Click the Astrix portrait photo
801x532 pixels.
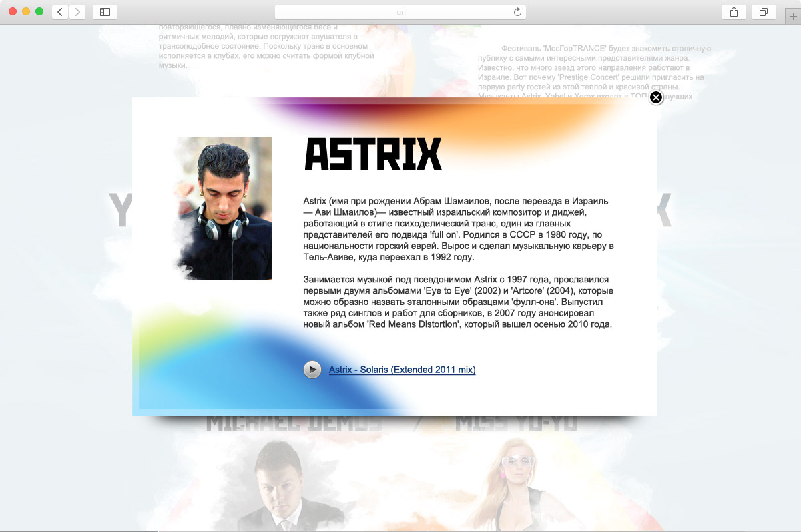[x=224, y=208]
